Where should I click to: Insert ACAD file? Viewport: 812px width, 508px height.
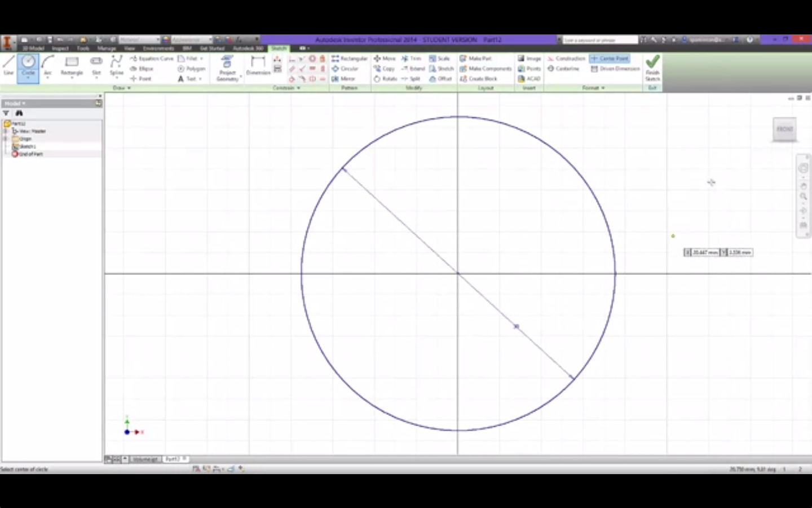(529, 79)
